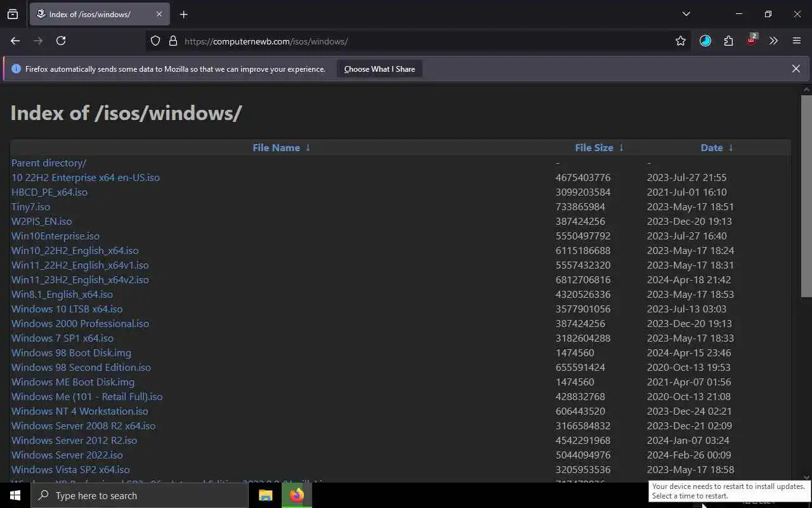Image resolution: width=812 pixels, height=508 pixels.
Task: Open W2PIS_EN.iso link
Action: 41,222
